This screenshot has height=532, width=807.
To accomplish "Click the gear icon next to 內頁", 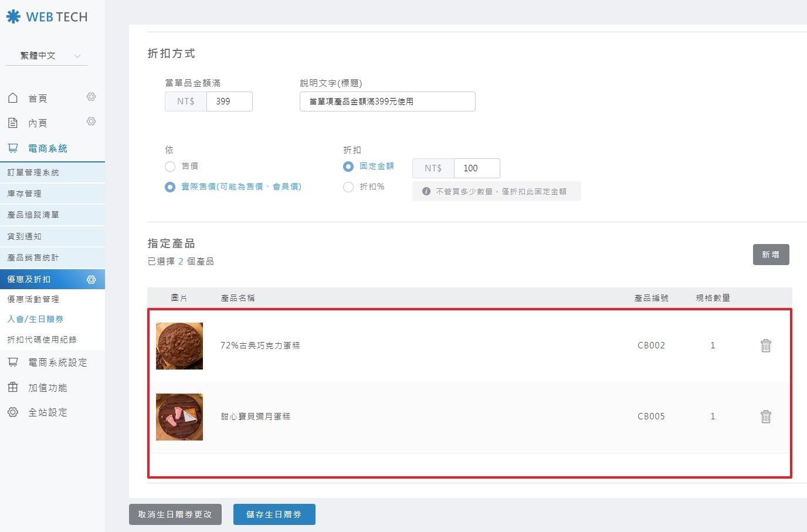I will pos(91,121).
